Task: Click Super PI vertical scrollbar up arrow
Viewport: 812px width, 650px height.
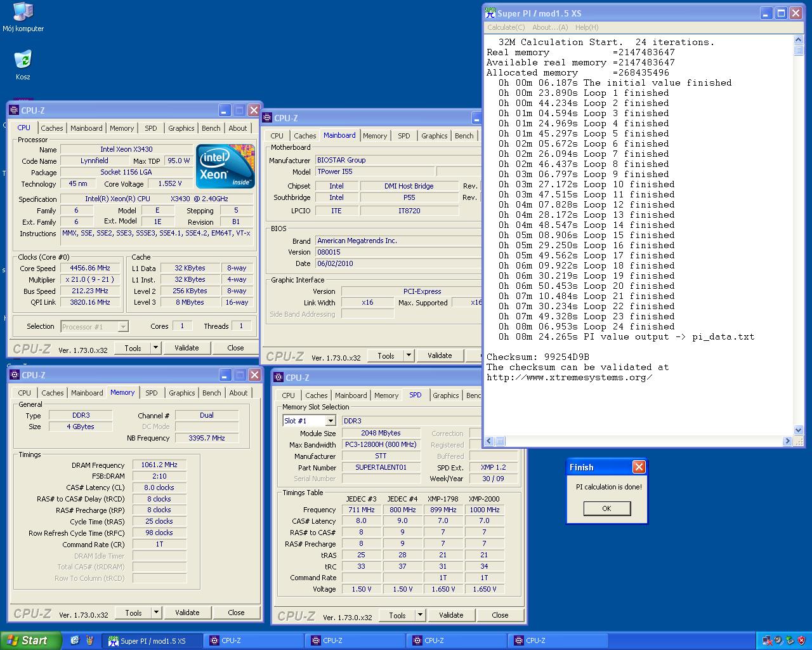Action: (x=799, y=40)
